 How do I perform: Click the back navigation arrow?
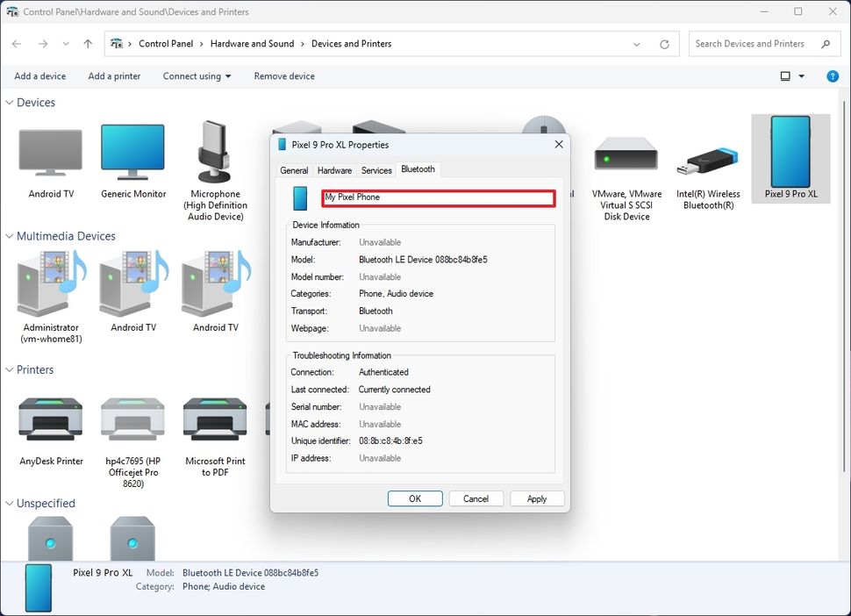point(16,43)
